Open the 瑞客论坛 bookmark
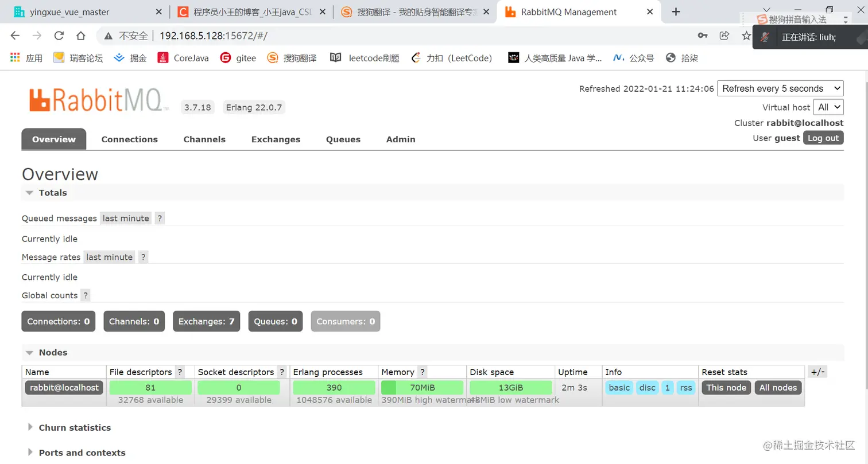868x464 pixels. [78, 58]
